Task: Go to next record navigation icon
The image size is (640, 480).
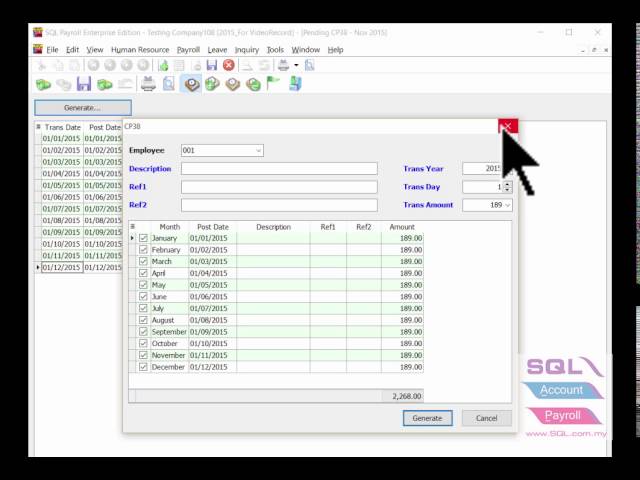Action: click(x=126, y=65)
